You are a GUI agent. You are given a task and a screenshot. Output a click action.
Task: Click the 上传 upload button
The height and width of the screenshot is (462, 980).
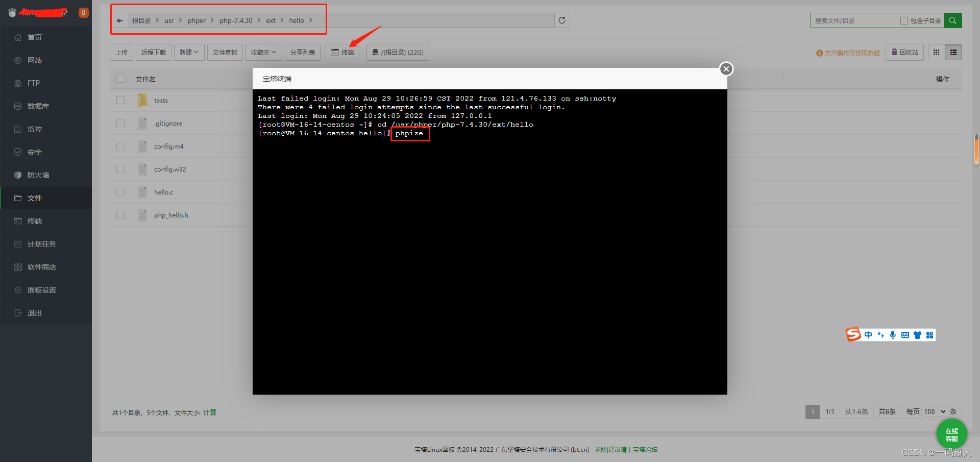[121, 52]
